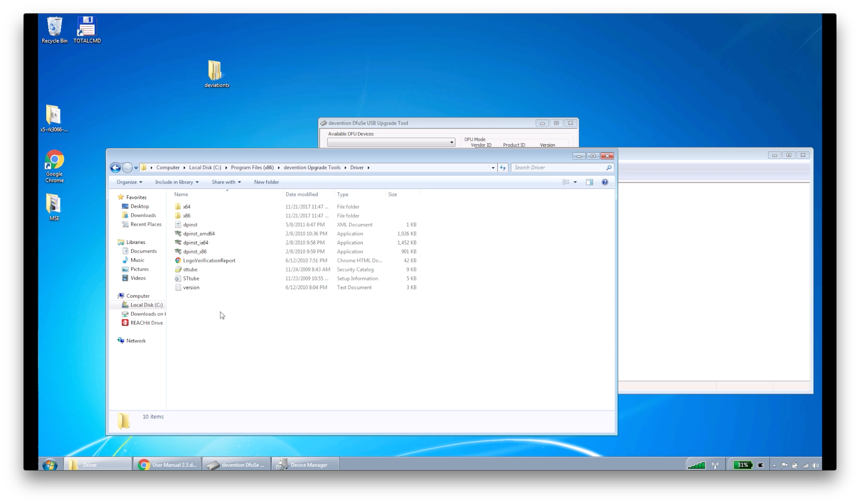Viewport: 860px width, 504px height.
Task: Open TOTALCMD desktop shortcut
Action: (87, 29)
